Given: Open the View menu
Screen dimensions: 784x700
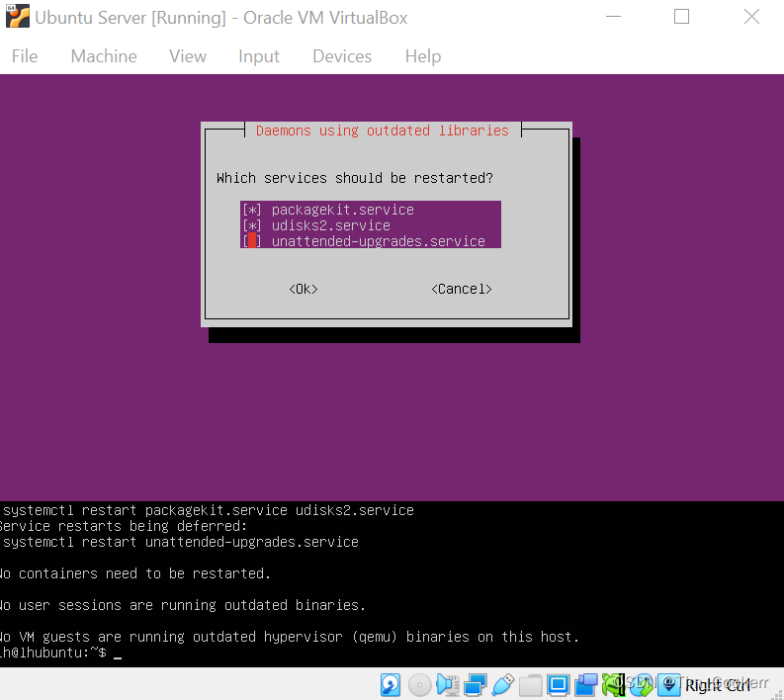Looking at the screenshot, I should 188,56.
